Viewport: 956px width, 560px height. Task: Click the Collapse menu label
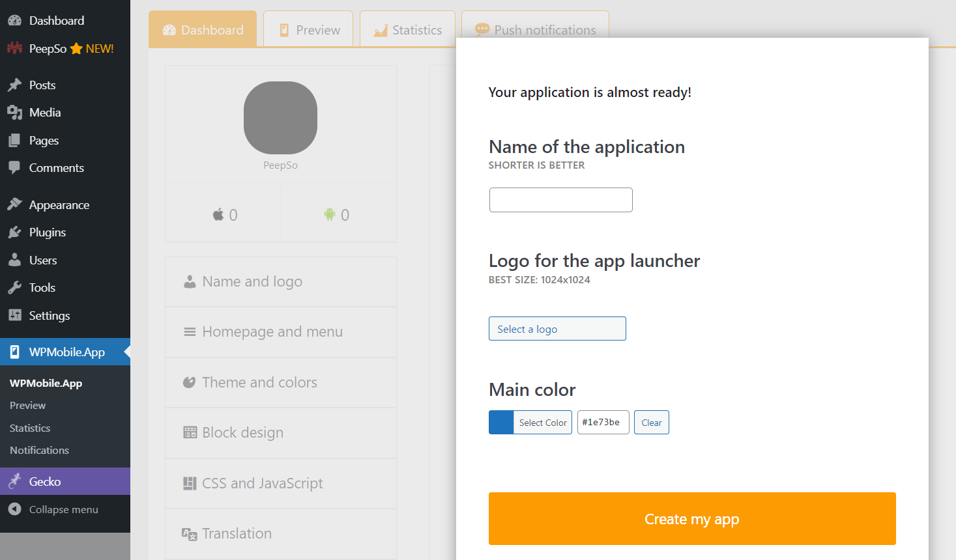coord(63,510)
